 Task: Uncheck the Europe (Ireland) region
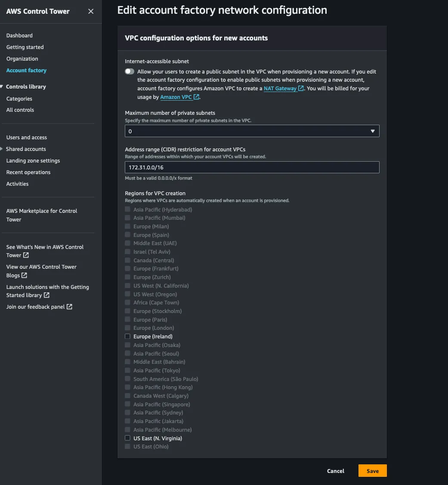[127, 336]
